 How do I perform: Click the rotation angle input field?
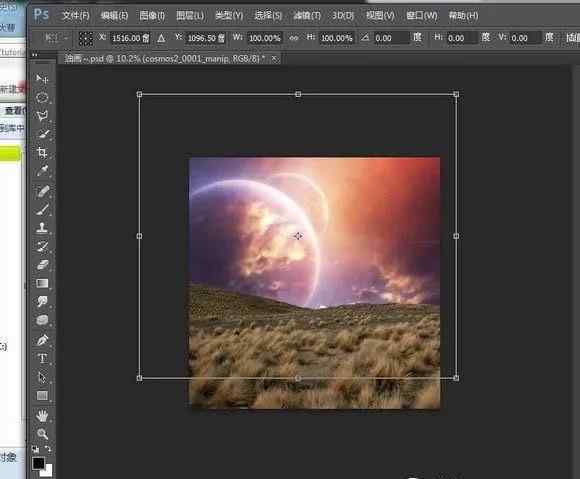391,38
